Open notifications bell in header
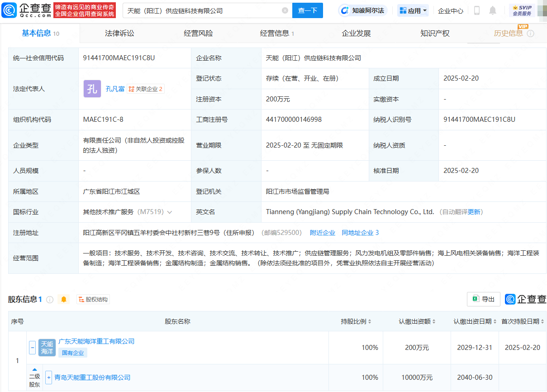This screenshot has height=392, width=547. coord(493,10)
